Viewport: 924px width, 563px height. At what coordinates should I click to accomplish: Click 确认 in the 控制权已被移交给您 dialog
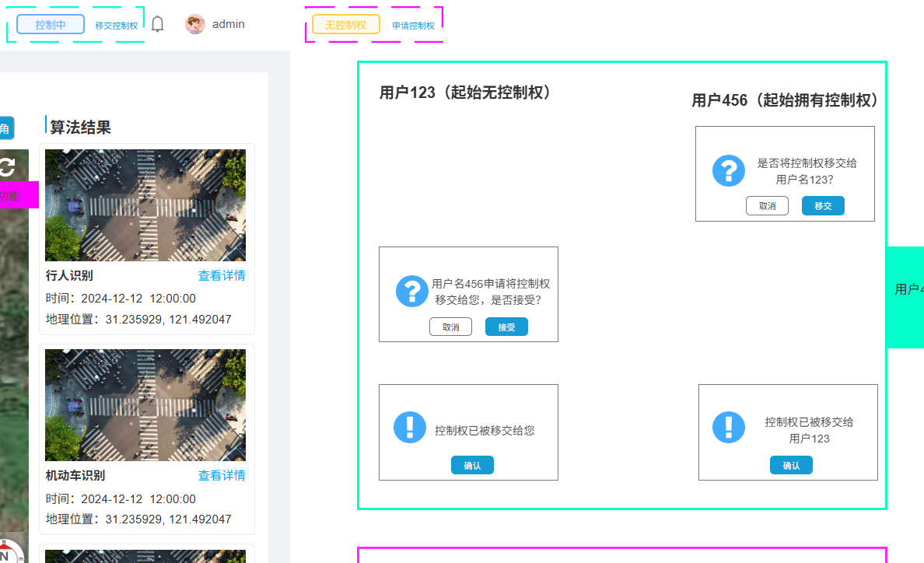click(x=473, y=465)
